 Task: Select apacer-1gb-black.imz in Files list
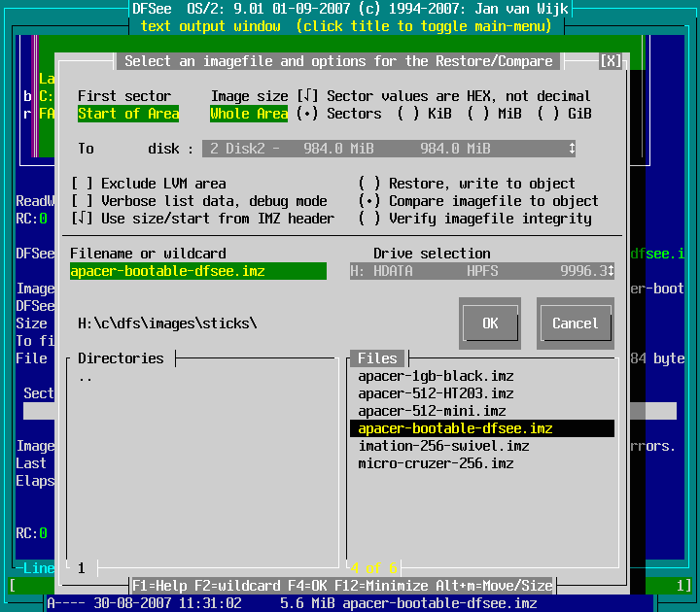point(436,376)
